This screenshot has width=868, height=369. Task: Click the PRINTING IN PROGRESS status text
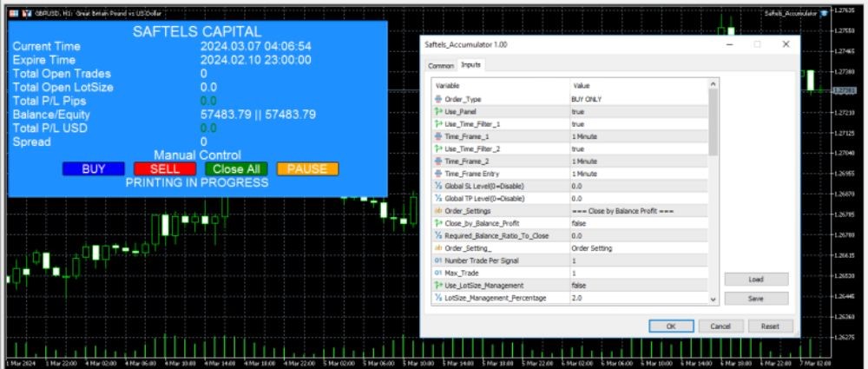point(197,182)
